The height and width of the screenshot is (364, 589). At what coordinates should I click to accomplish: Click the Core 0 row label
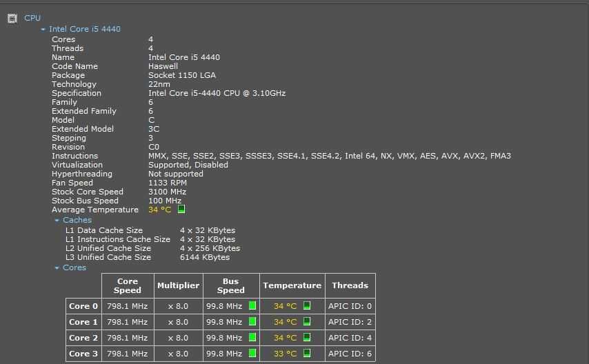83,306
